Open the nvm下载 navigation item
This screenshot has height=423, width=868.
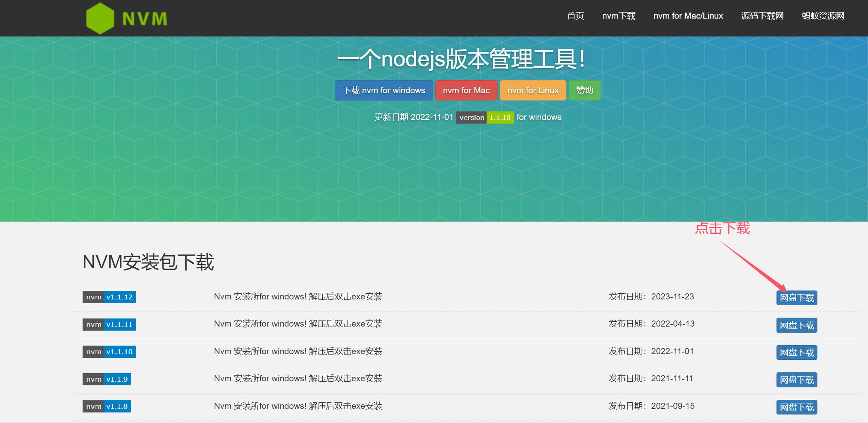(x=619, y=16)
